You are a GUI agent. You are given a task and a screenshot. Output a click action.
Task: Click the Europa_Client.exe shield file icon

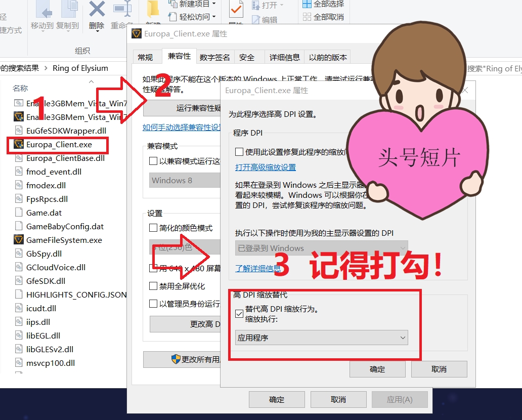[19, 144]
